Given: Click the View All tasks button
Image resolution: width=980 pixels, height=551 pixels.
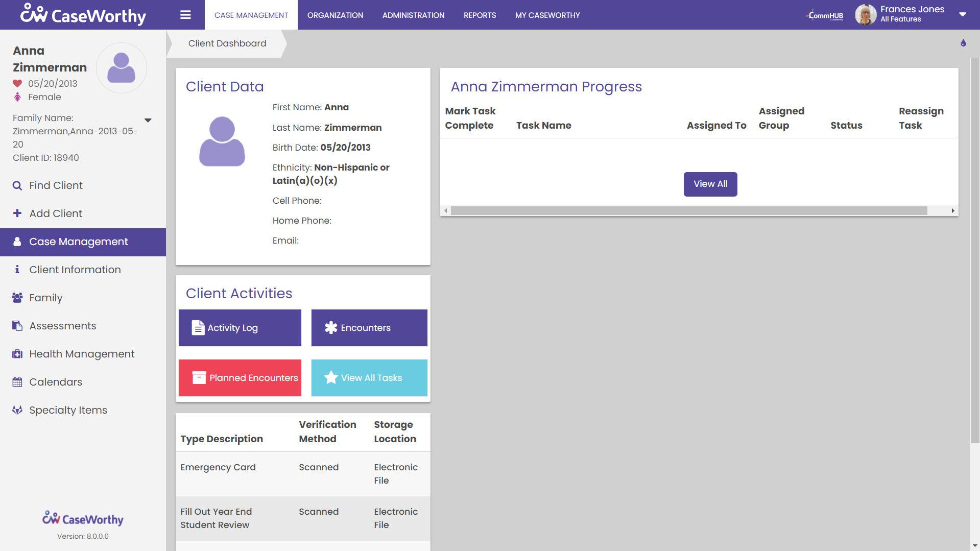Looking at the screenshot, I should [710, 184].
